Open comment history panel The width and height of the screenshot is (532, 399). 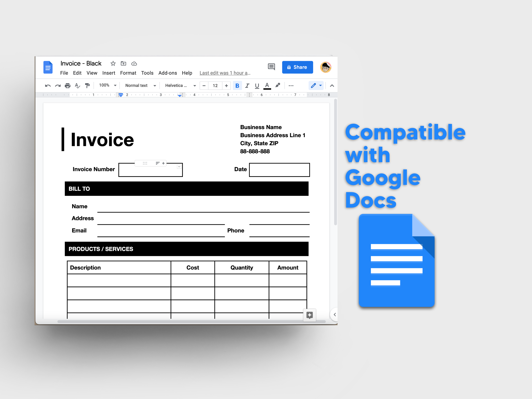[271, 67]
